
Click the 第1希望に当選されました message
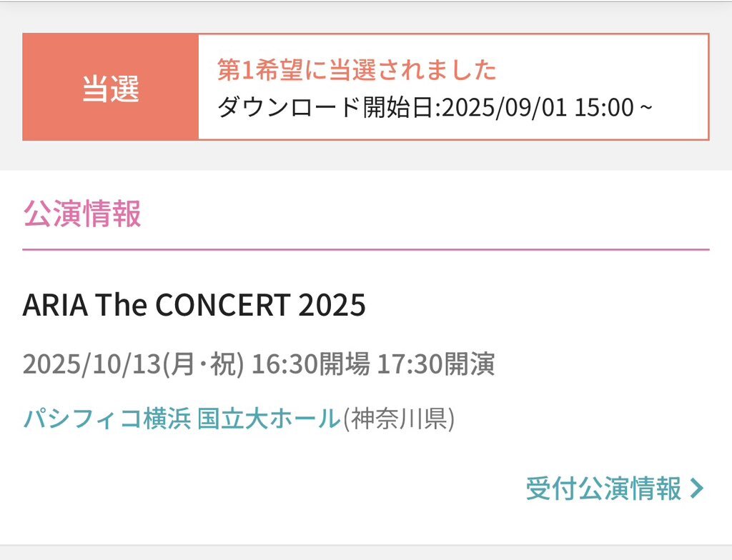point(357,70)
